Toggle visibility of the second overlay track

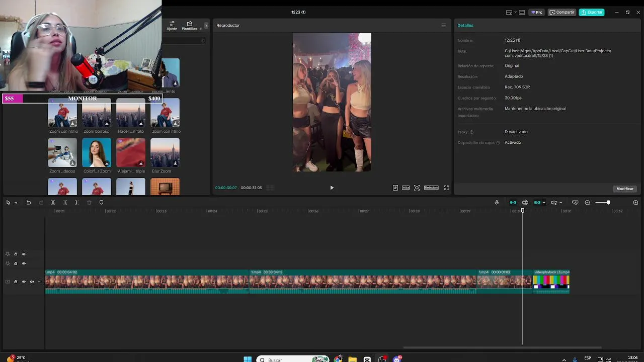click(x=24, y=263)
